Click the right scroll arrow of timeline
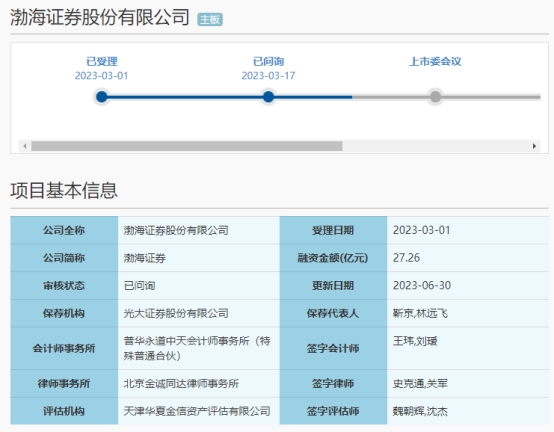This screenshot has width=554, height=432. 534,146
